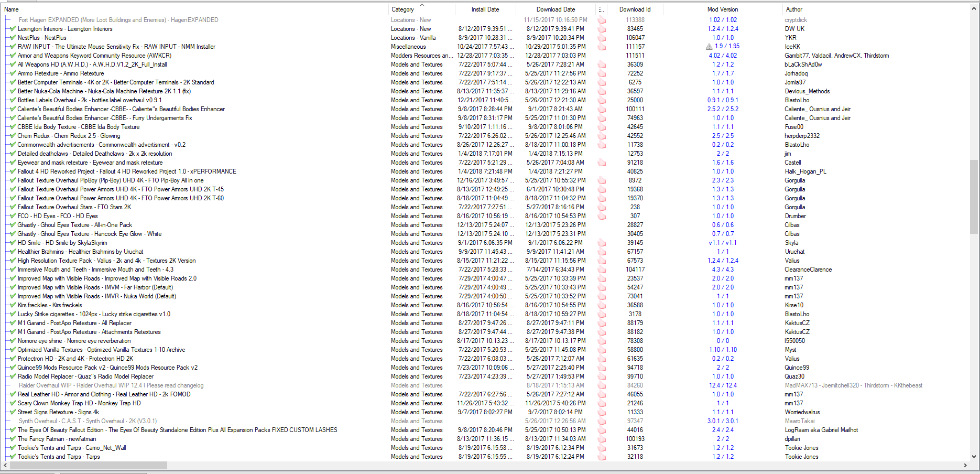Click the Miscellaneous category cell
Screen dimensions: 980x474
pos(408,47)
